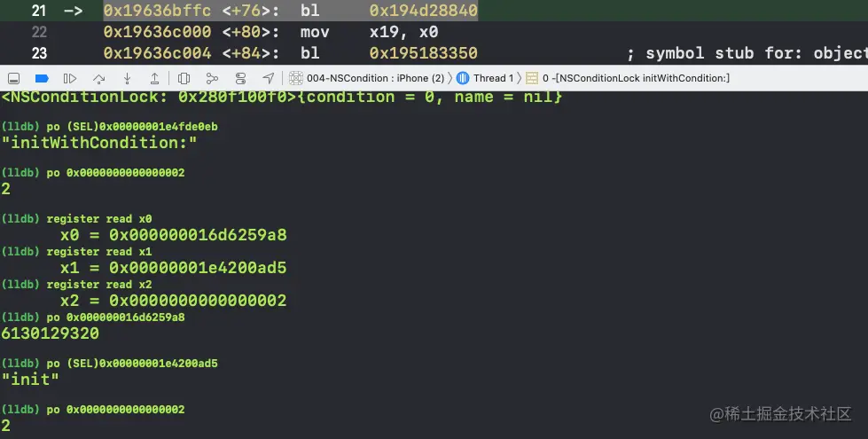
Task: Click the address 0x19636c004 on line 23
Action: point(157,53)
